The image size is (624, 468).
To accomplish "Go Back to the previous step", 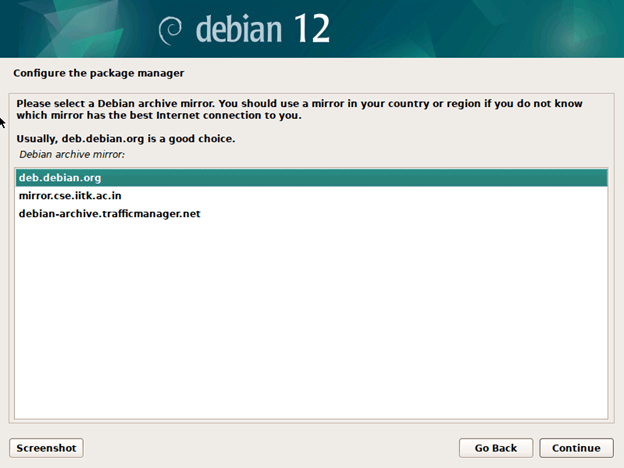I will point(495,448).
